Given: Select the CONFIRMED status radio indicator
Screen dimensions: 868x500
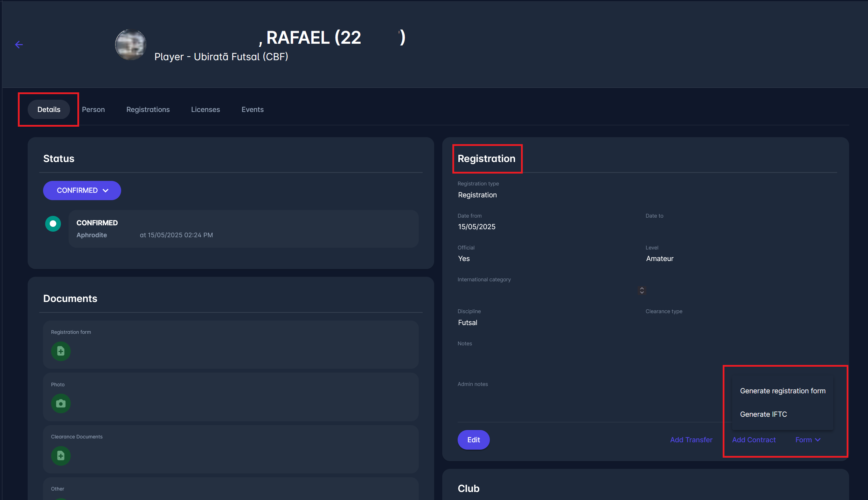Looking at the screenshot, I should pos(53,224).
